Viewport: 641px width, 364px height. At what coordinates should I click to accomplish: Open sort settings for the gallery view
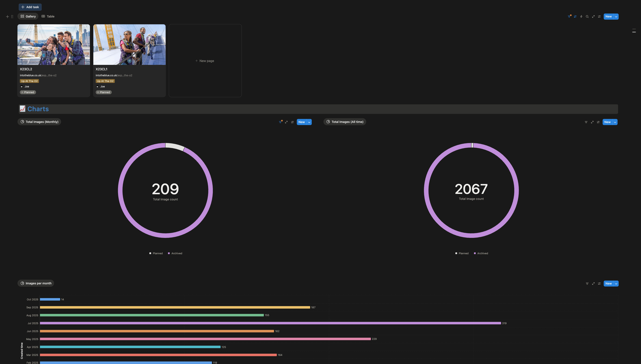[575, 17]
